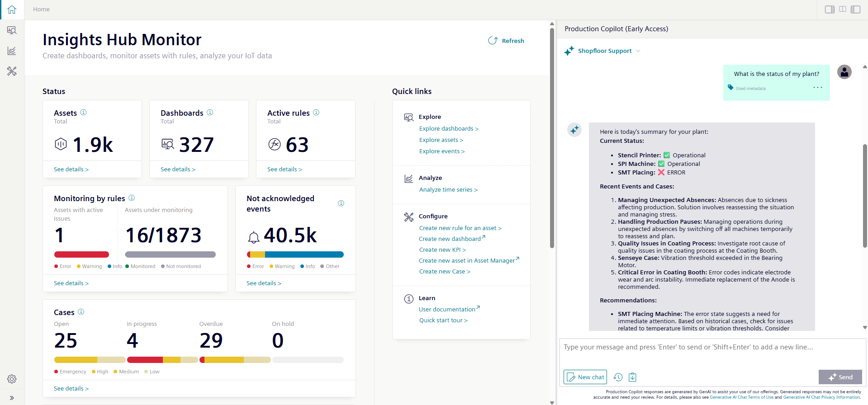Click the info icon next to Cases
The image size is (868, 405).
pyautogui.click(x=81, y=312)
